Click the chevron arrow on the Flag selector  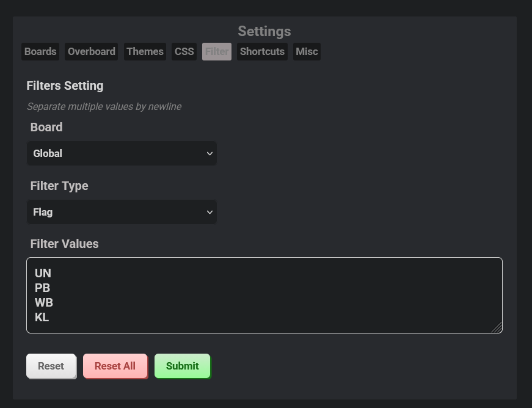(210, 212)
